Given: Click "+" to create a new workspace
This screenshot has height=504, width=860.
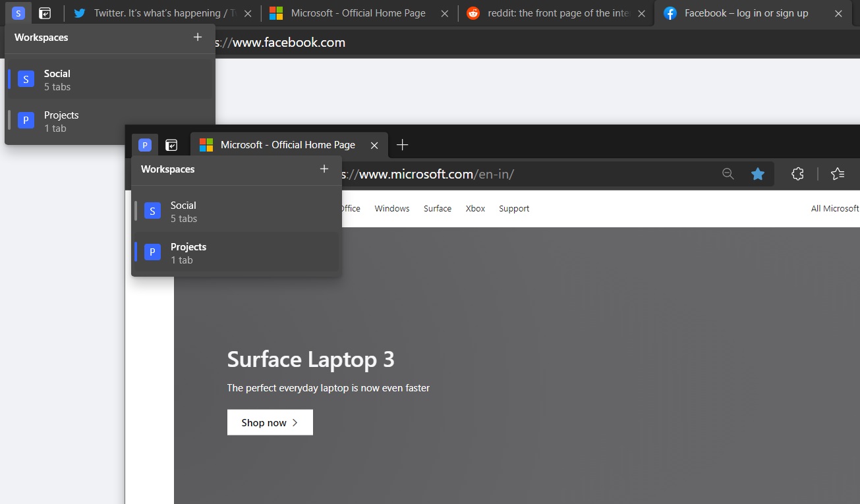Looking at the screenshot, I should point(324,169).
